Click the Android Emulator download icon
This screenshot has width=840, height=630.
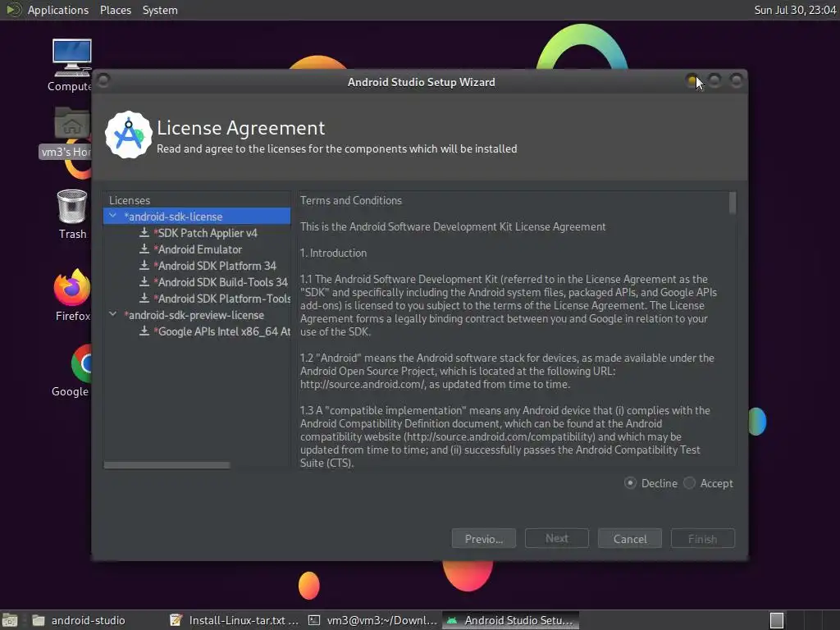(144, 249)
